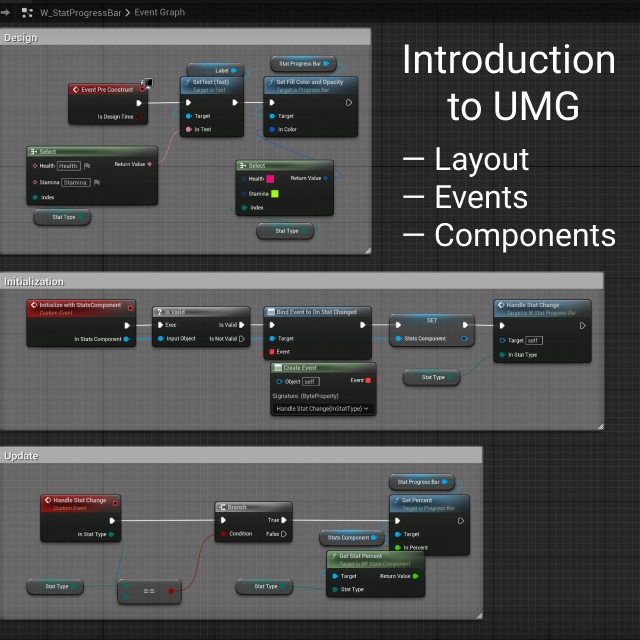Viewport: 640px width, 640px height.
Task: Click the blue Return Value pin on color Select
Action: click(x=326, y=178)
